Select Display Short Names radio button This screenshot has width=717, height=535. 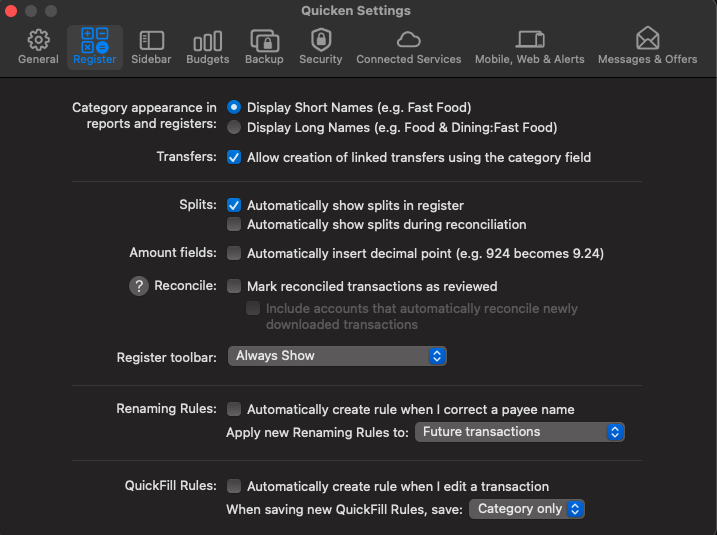(234, 107)
